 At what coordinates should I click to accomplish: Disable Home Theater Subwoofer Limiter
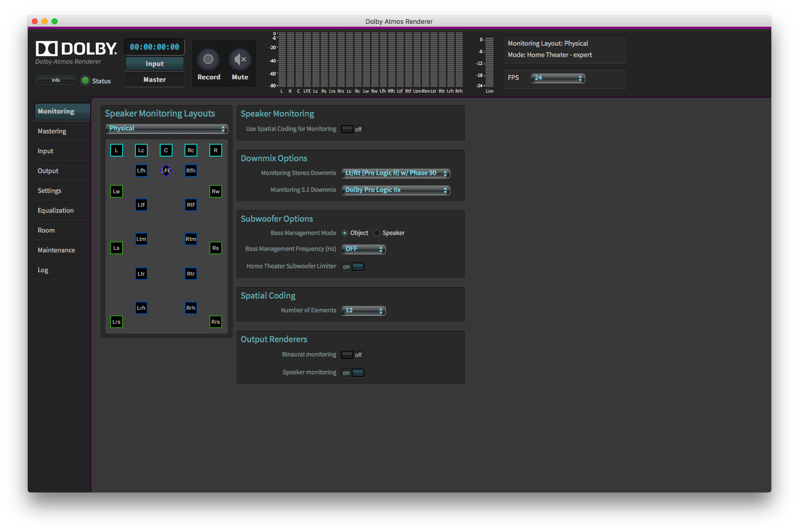353,267
